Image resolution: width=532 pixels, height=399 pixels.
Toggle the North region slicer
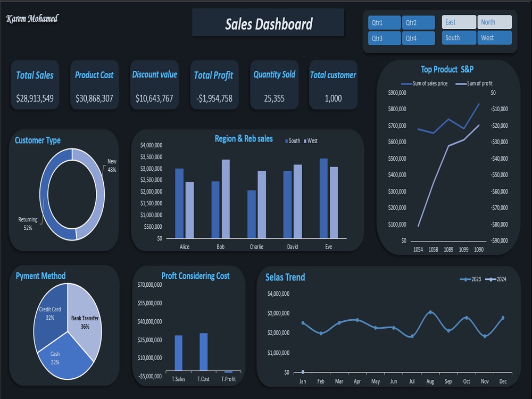click(494, 22)
